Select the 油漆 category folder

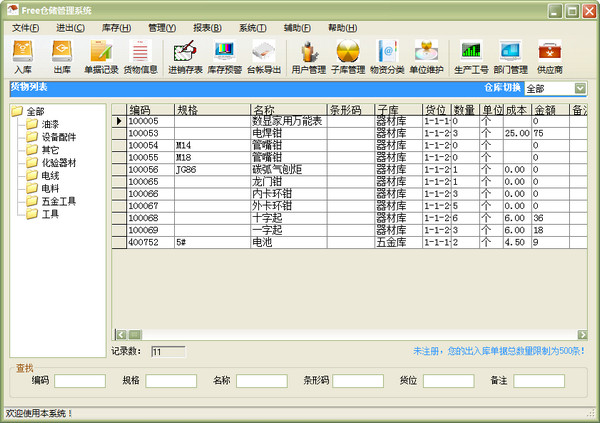43,124
